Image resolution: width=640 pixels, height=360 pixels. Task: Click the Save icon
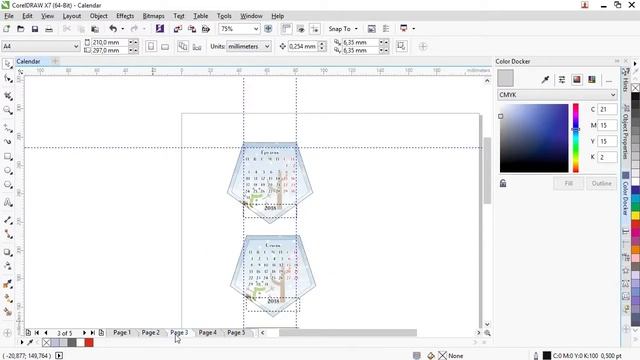pyautogui.click(x=35, y=29)
